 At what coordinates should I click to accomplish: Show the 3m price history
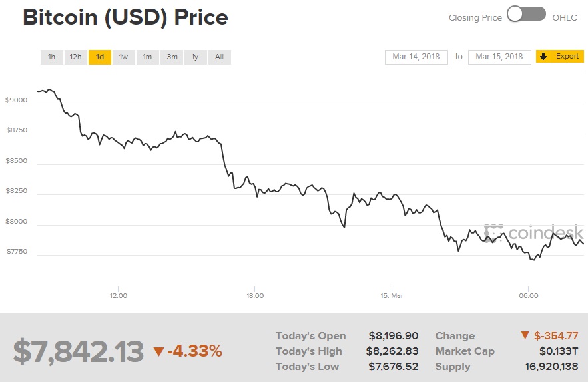pyautogui.click(x=172, y=57)
